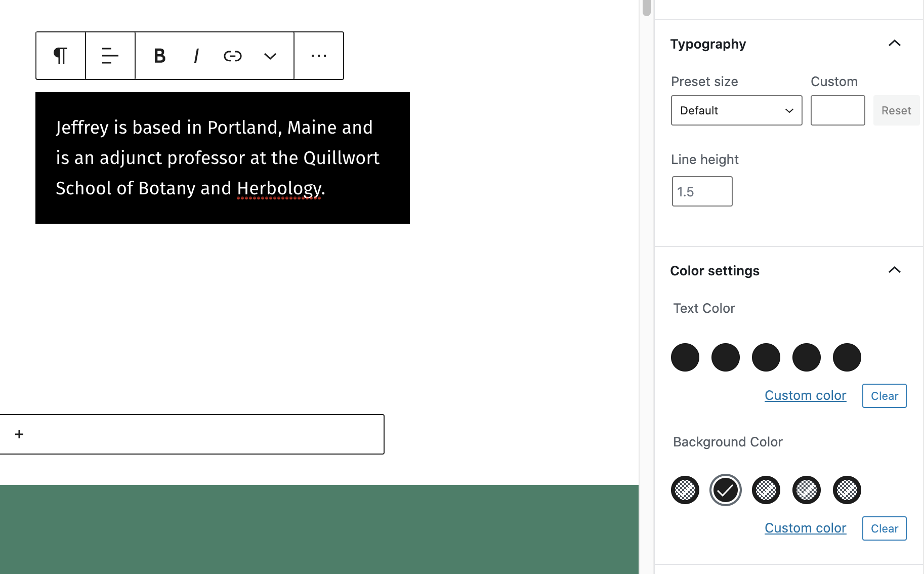Open Custom color for text color

[x=805, y=395]
